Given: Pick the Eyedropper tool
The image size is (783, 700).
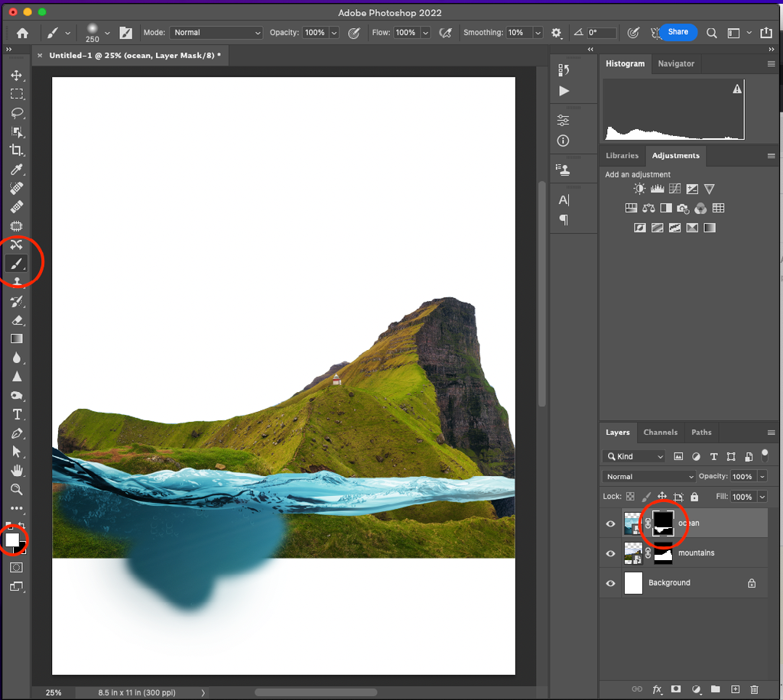Looking at the screenshot, I should [x=16, y=169].
